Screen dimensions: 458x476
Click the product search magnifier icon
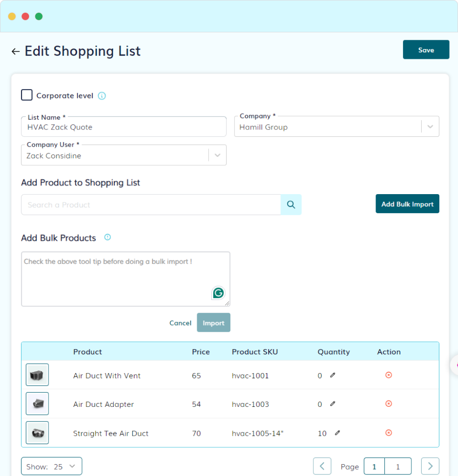pos(291,205)
